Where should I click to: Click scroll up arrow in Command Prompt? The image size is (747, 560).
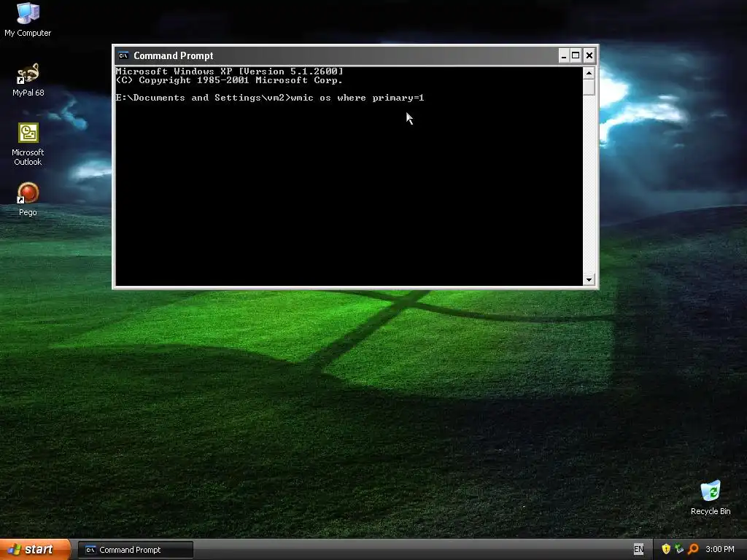point(589,74)
